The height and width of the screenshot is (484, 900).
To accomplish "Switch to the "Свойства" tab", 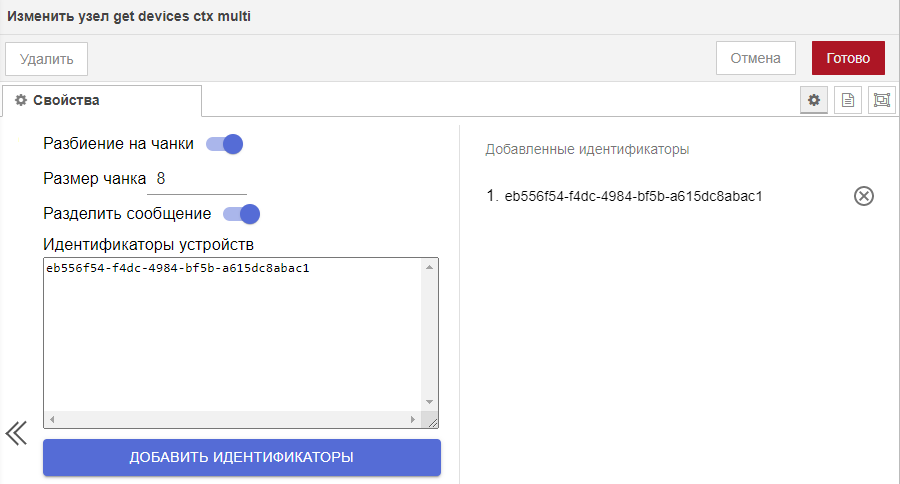I will pos(102,100).
